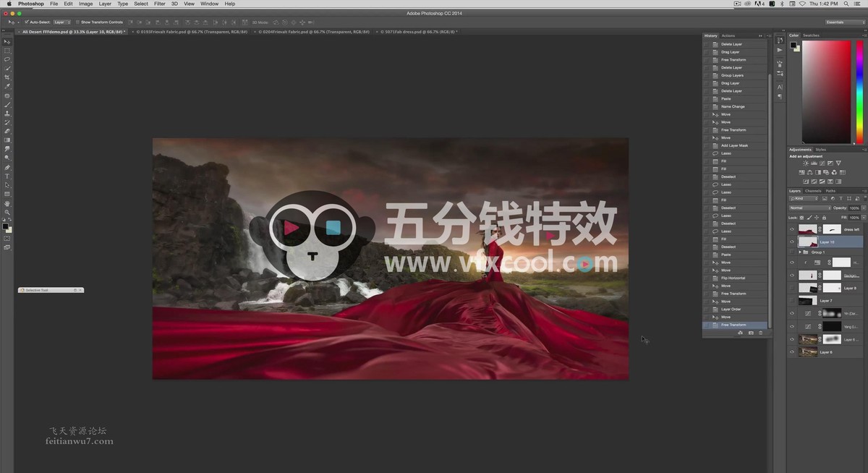This screenshot has height=473, width=868.
Task: Select the Path Selection tool
Action: click(7, 185)
